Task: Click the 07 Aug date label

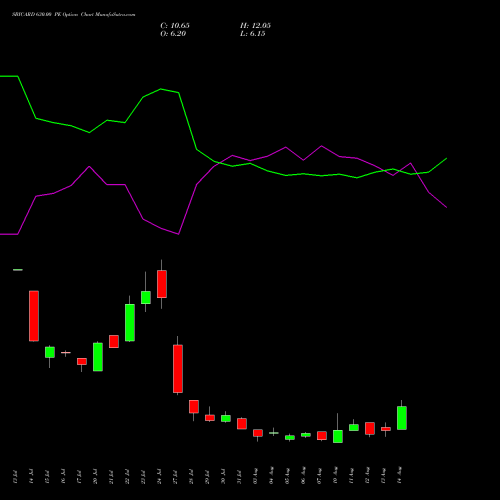Action: click(x=319, y=476)
